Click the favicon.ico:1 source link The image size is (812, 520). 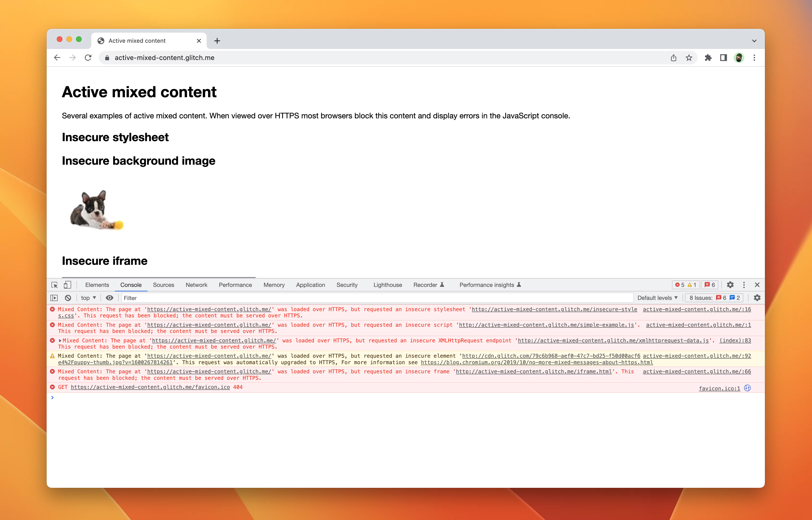719,388
